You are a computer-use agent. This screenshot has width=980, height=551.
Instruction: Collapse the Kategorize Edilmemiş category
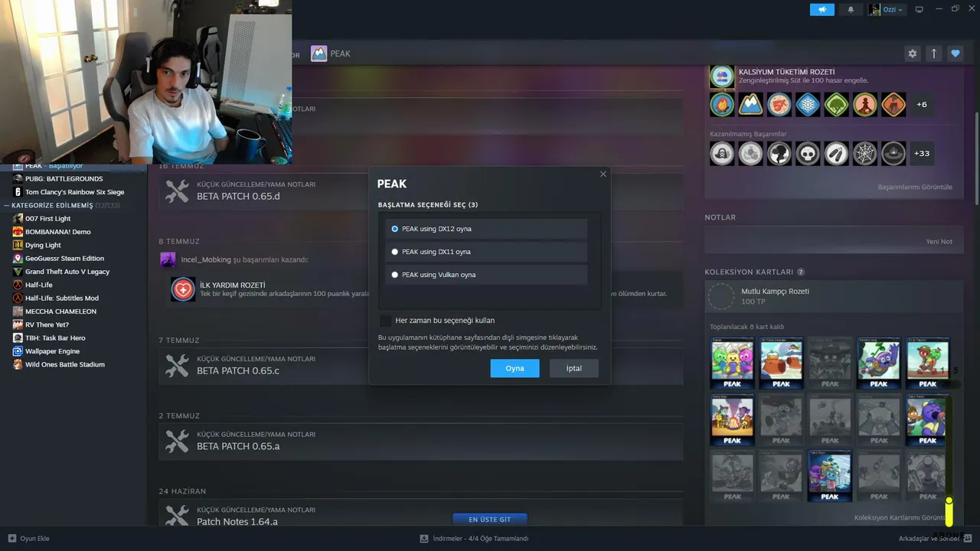point(7,205)
